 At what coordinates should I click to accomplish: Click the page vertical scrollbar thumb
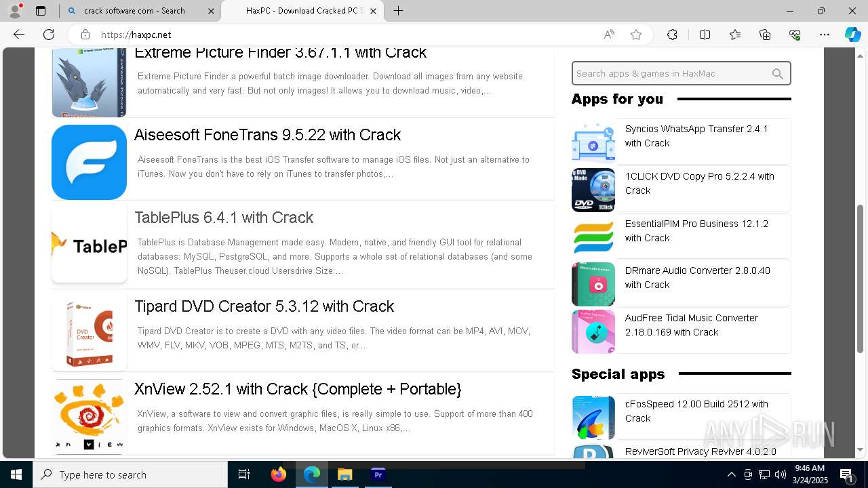pyautogui.click(x=861, y=278)
